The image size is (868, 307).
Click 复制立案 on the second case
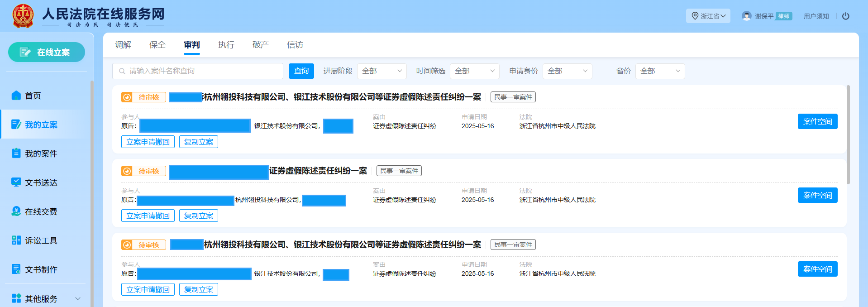(x=199, y=216)
